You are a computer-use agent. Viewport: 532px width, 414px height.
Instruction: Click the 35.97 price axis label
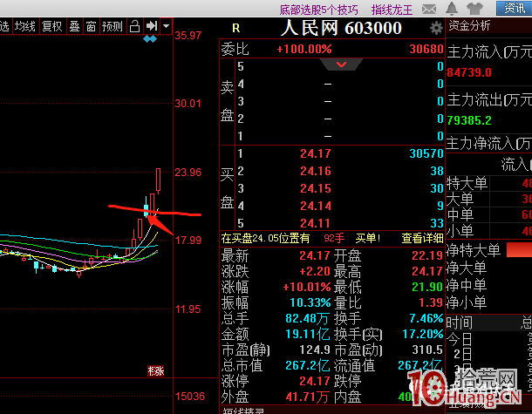point(188,35)
